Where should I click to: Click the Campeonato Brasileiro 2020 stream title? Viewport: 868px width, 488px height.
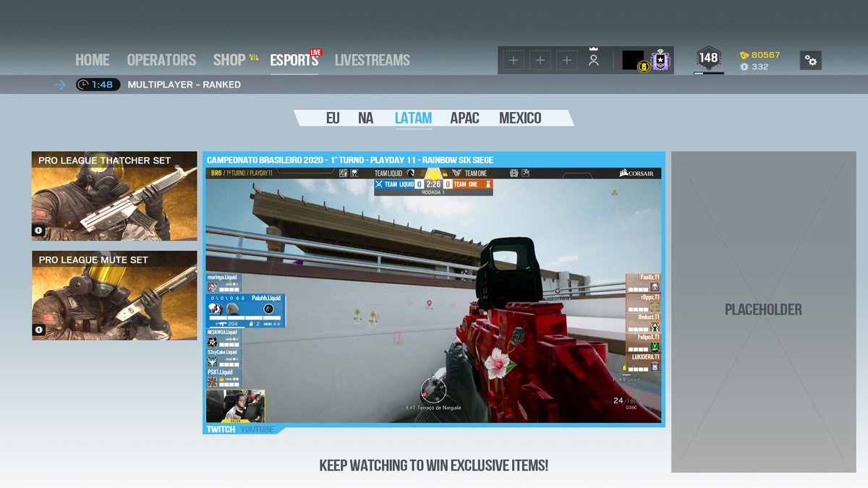pyautogui.click(x=350, y=160)
